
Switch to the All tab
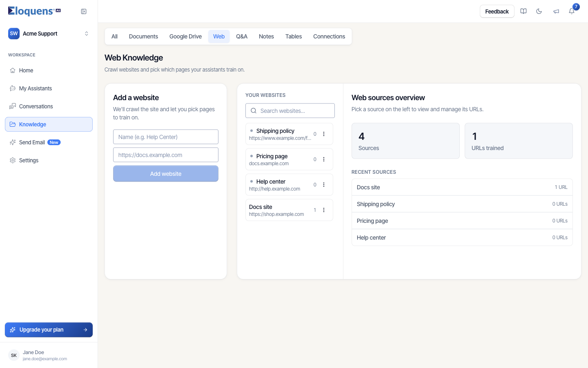(114, 36)
